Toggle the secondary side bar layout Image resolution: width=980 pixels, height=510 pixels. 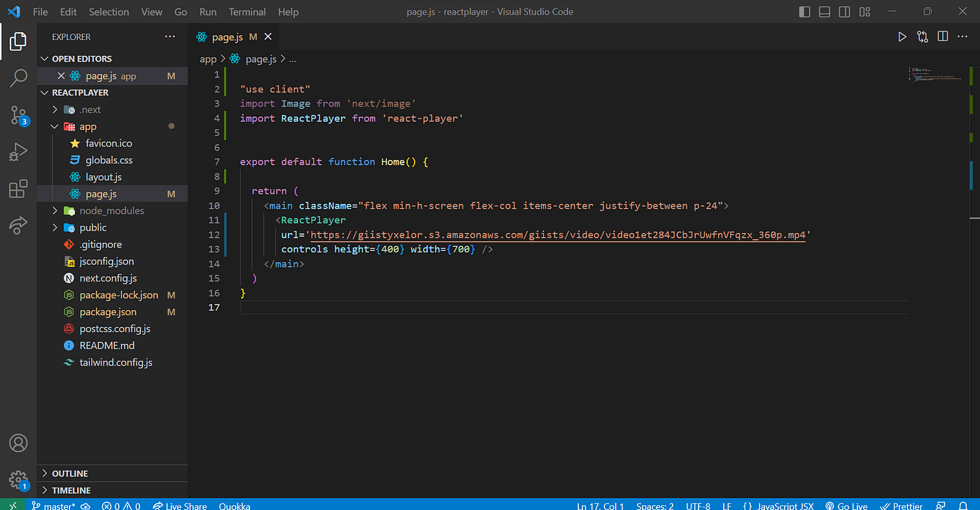tap(845, 12)
